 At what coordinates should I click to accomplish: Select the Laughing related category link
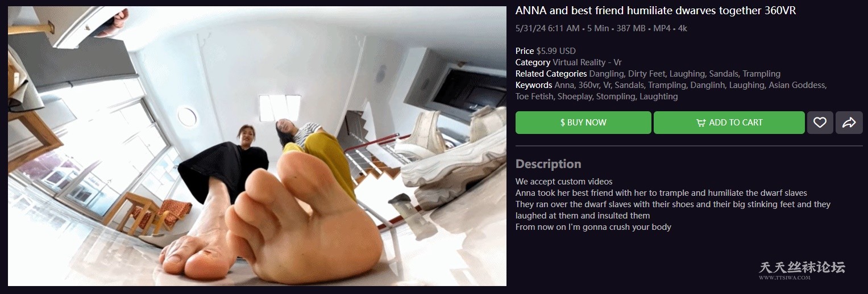click(x=687, y=74)
